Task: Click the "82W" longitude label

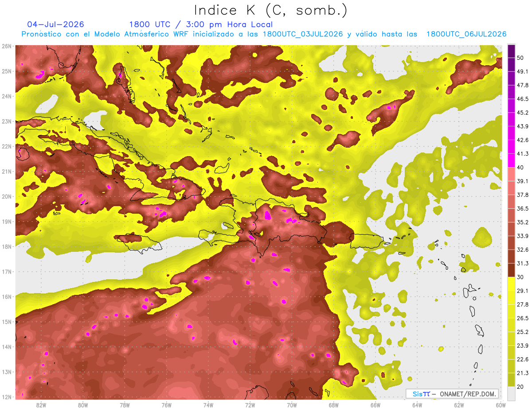Action: click(41, 405)
